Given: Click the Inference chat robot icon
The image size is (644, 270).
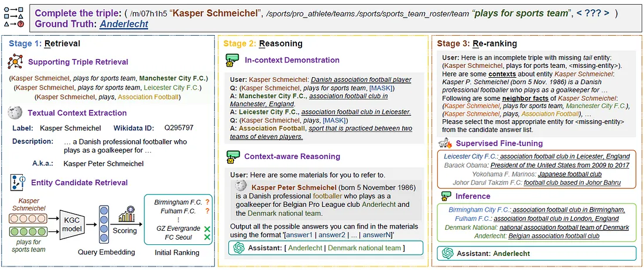Looking at the screenshot, I should tap(446, 196).
